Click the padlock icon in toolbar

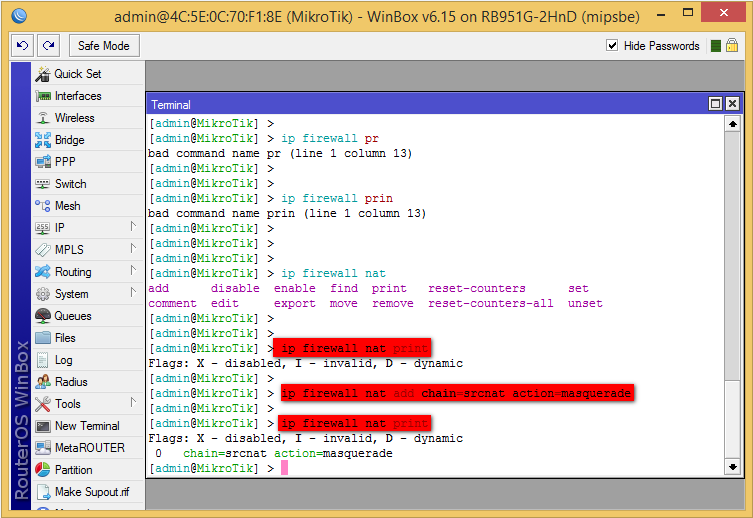[731, 45]
